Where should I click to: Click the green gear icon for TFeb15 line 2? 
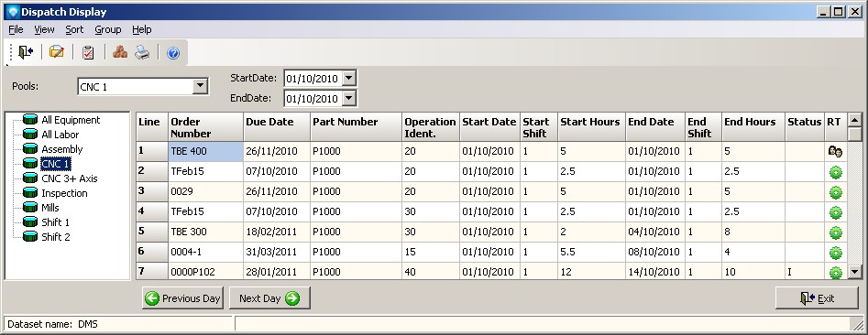point(835,172)
